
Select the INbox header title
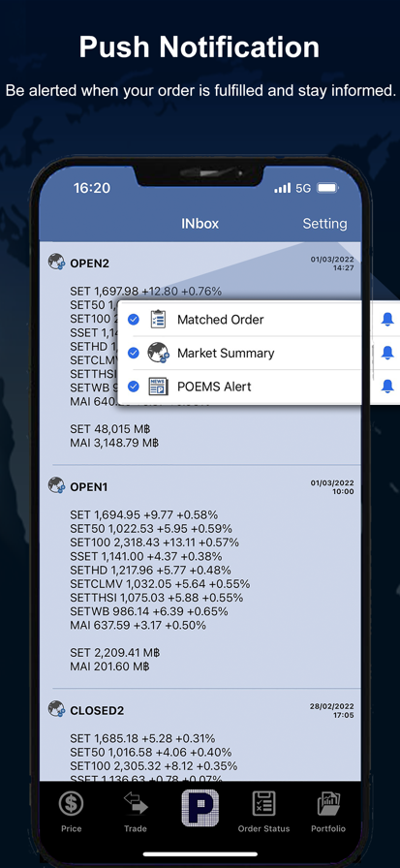point(200,224)
